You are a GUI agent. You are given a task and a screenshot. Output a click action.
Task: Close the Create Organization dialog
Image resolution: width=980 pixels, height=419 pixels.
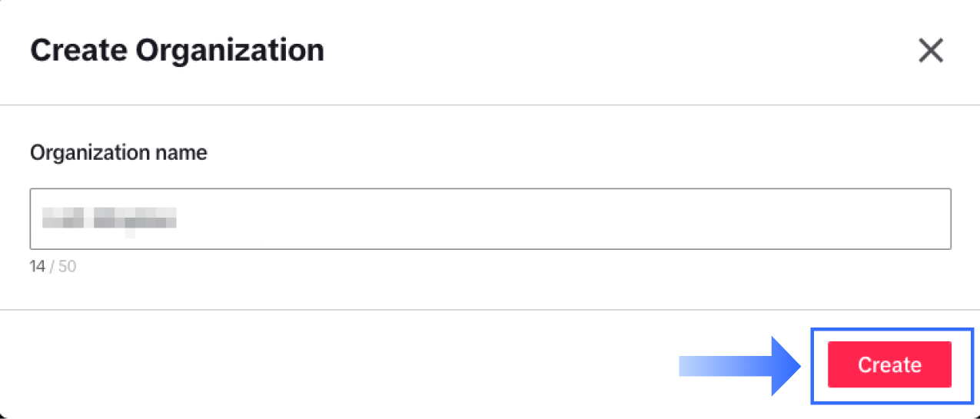931,51
